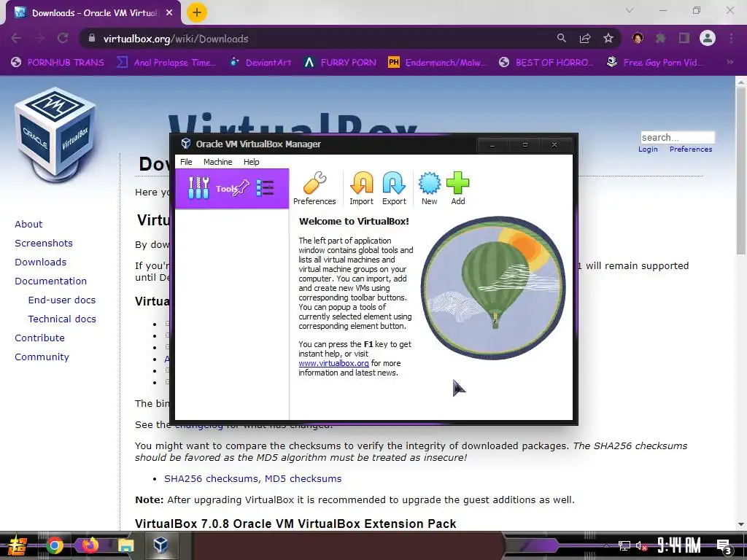Open the File menu in VirtualBox Manager
747x560 pixels.
(x=186, y=162)
